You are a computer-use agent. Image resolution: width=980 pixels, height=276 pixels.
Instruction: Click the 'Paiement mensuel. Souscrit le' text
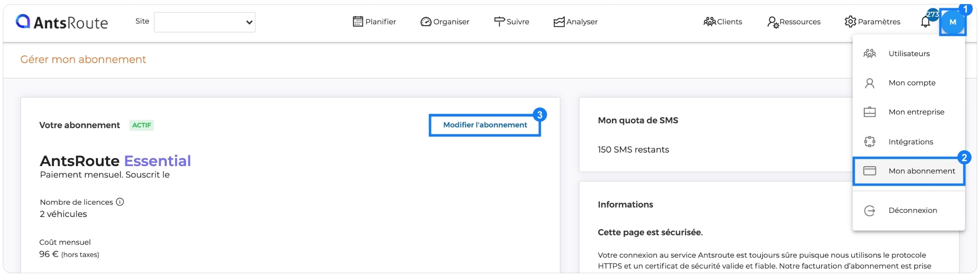click(105, 175)
